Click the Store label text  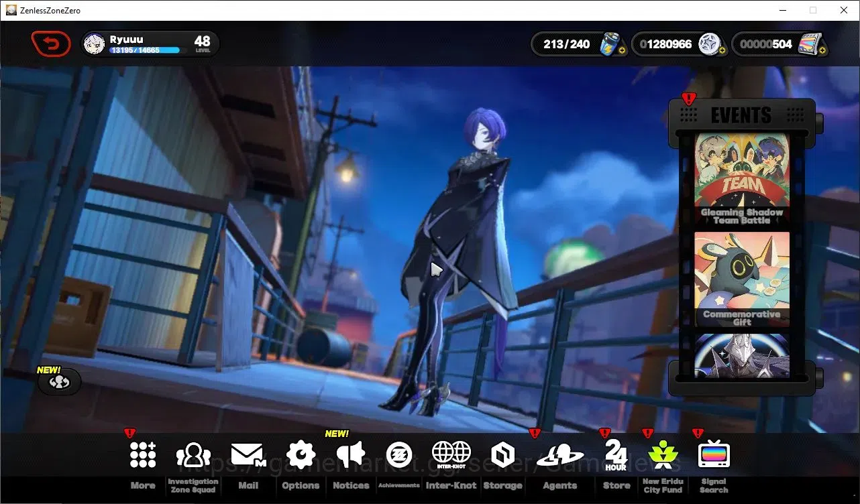(x=616, y=486)
